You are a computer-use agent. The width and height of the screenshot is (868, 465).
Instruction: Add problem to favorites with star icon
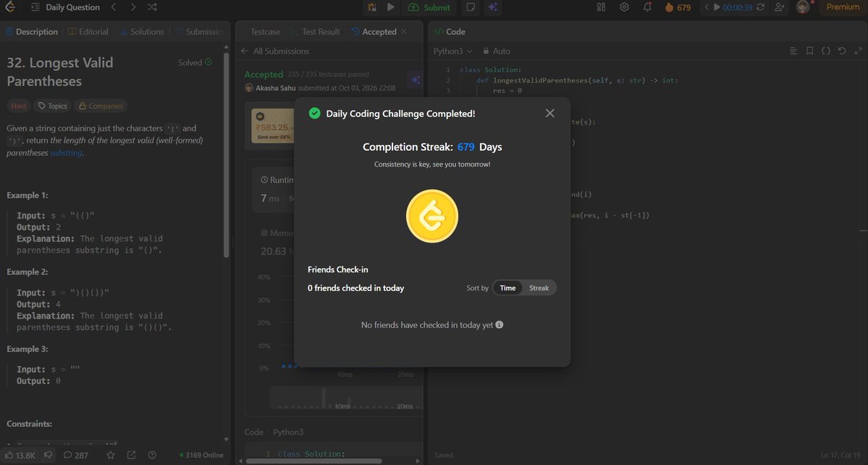pos(111,455)
